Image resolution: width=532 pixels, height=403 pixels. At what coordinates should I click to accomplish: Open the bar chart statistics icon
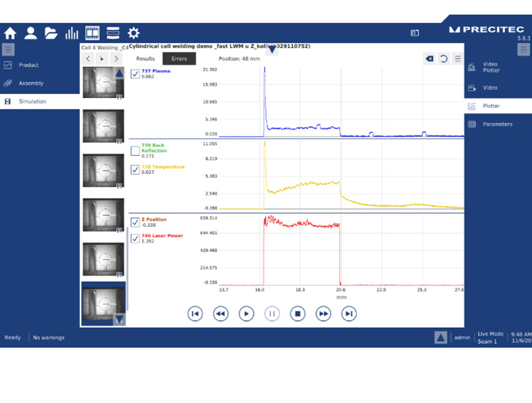[71, 33]
